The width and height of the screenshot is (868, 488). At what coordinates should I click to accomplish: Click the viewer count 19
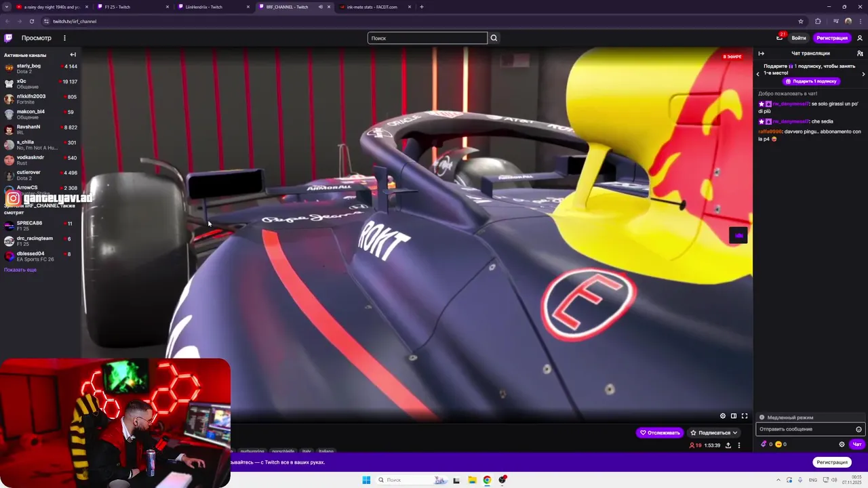coord(696,445)
